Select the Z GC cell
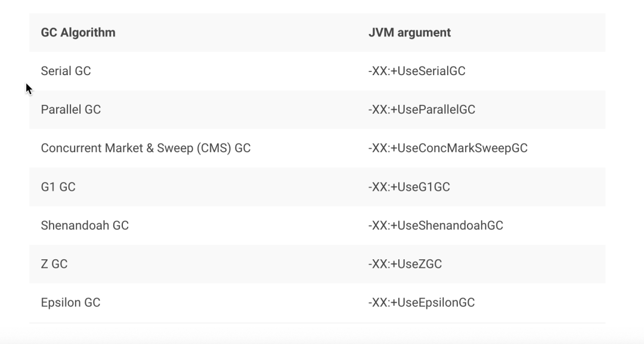 (x=54, y=264)
